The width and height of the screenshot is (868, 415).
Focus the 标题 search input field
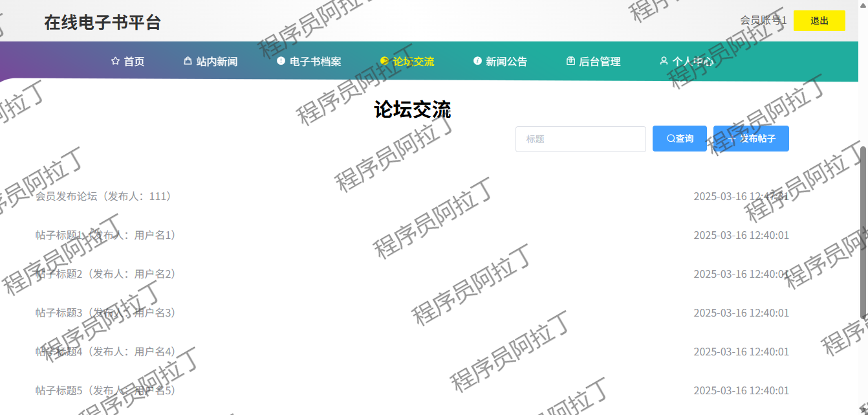[x=581, y=139]
